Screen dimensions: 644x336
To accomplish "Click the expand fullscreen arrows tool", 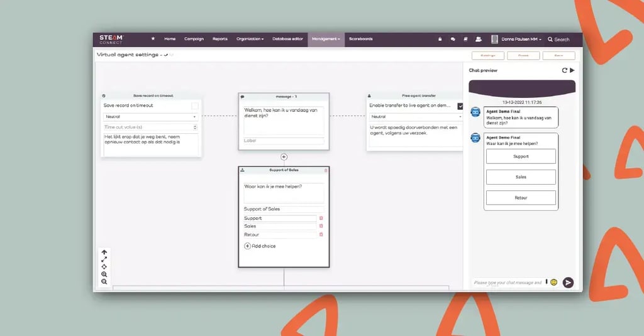I will 104,259.
